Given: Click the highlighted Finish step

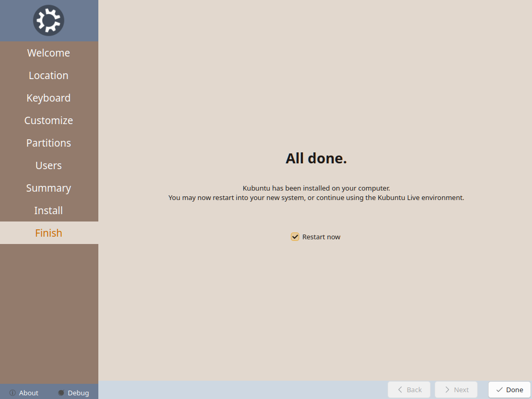Looking at the screenshot, I should click(x=49, y=233).
